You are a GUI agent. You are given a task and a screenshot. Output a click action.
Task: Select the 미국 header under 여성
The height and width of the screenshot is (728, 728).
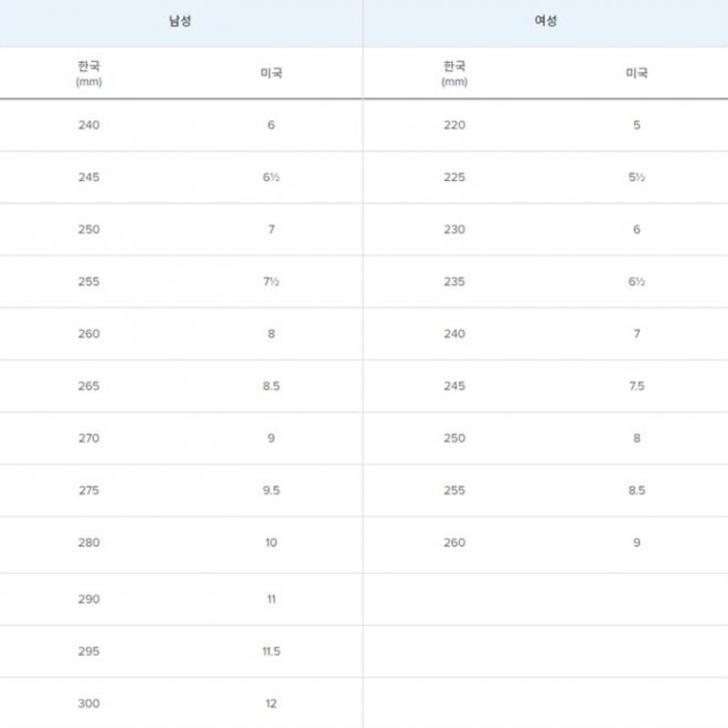[x=636, y=73]
